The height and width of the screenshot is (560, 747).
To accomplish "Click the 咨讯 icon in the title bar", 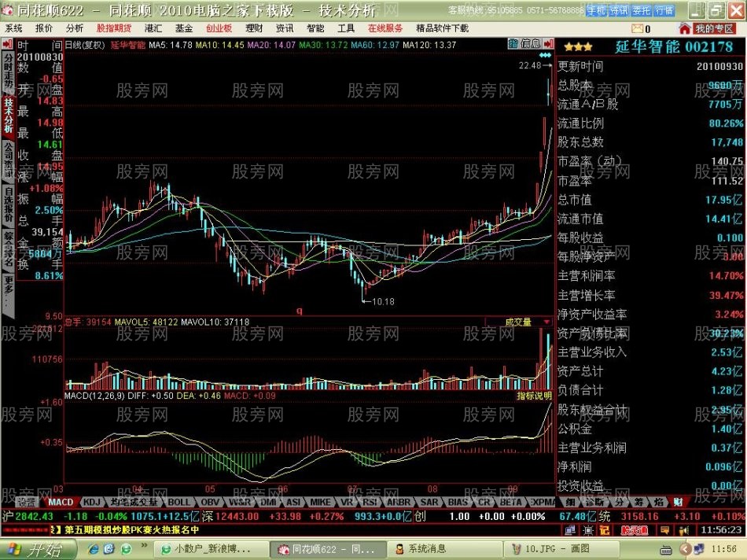I will [x=620, y=8].
